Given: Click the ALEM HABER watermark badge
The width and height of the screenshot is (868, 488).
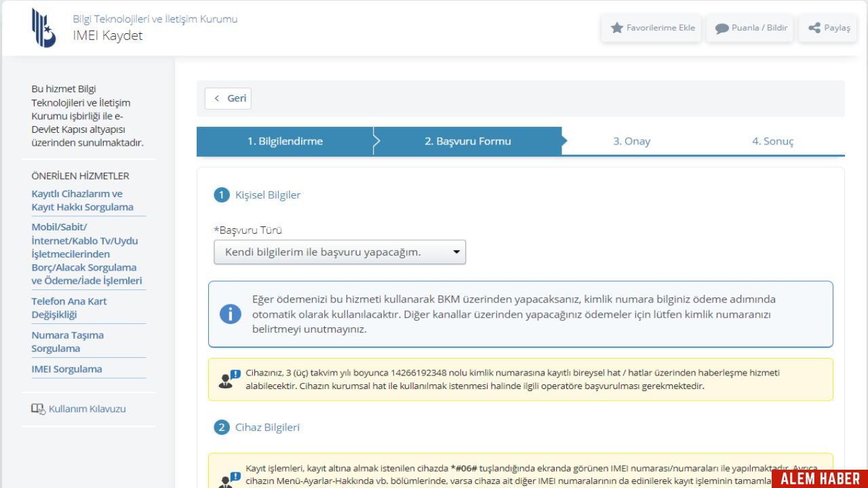Looking at the screenshot, I should (819, 479).
